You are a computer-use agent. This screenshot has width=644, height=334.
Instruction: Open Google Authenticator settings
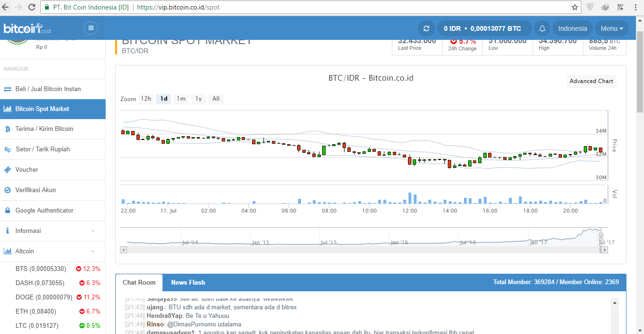tap(53, 211)
